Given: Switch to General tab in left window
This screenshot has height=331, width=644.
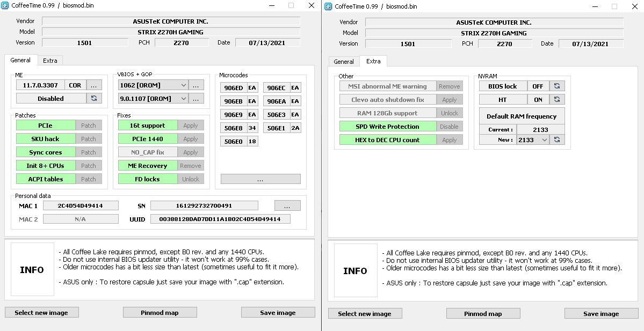Looking at the screenshot, I should (20, 60).
